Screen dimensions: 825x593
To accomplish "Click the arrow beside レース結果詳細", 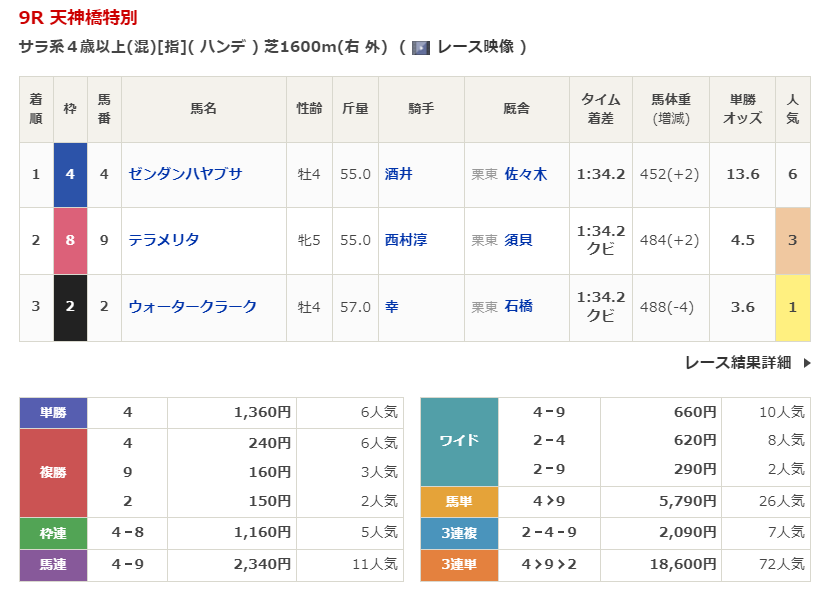I will click(806, 363).
